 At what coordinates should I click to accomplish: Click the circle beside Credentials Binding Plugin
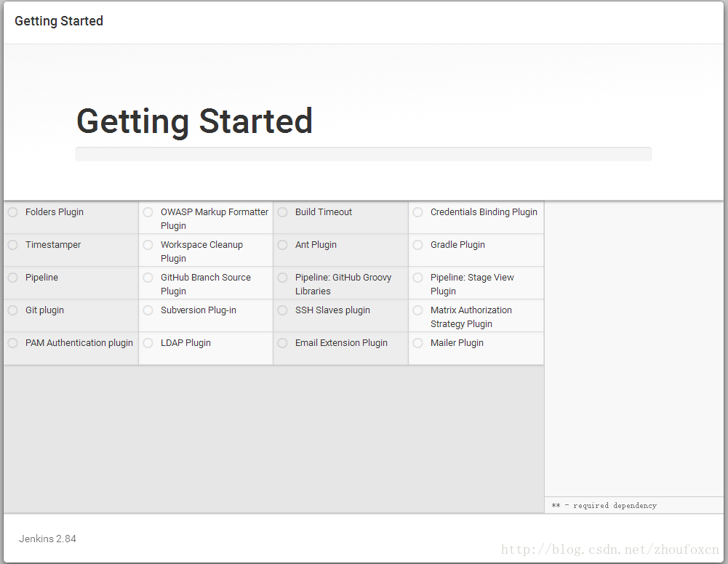coord(417,212)
